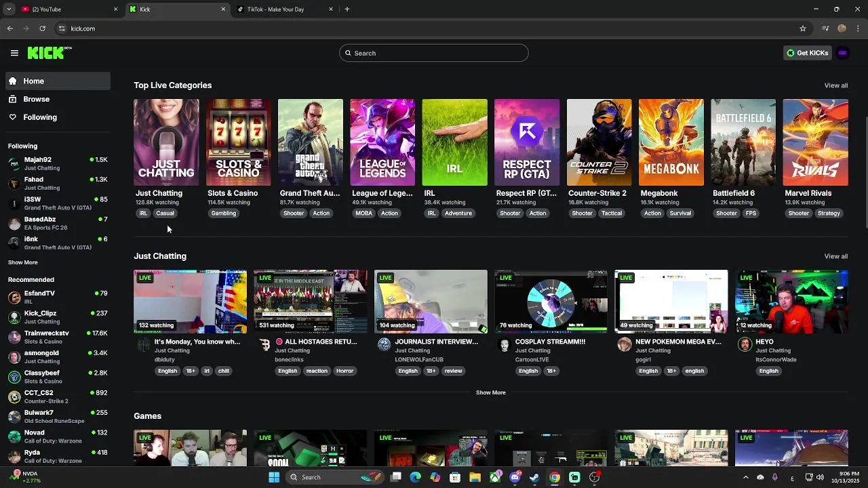868x488 pixels.
Task: Click the Get KICKs button
Action: coord(807,53)
